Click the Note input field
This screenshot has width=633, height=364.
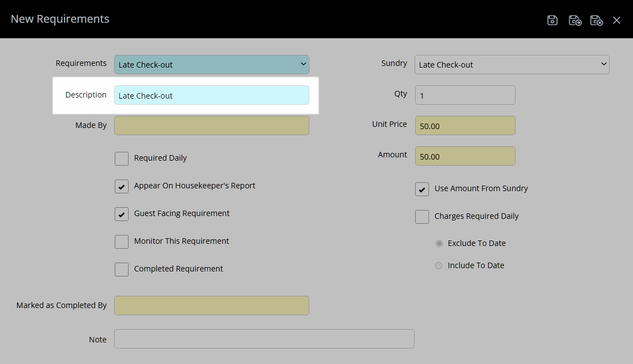(x=264, y=339)
